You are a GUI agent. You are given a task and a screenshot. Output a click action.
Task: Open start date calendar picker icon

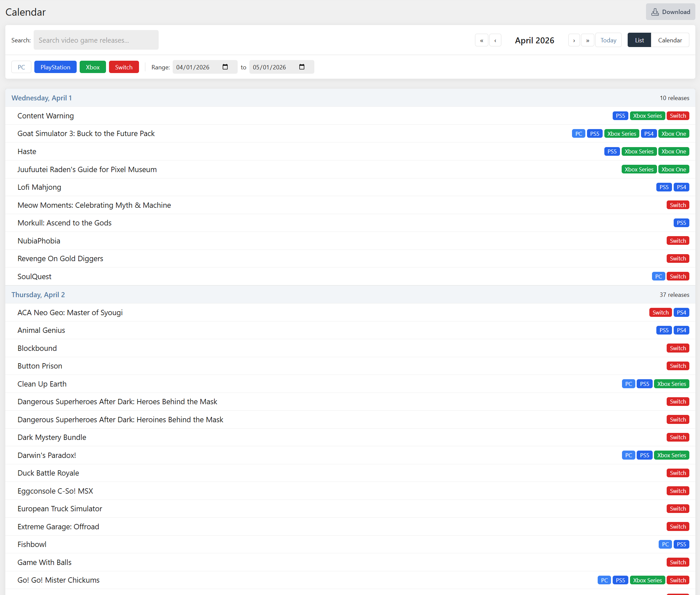pos(225,67)
